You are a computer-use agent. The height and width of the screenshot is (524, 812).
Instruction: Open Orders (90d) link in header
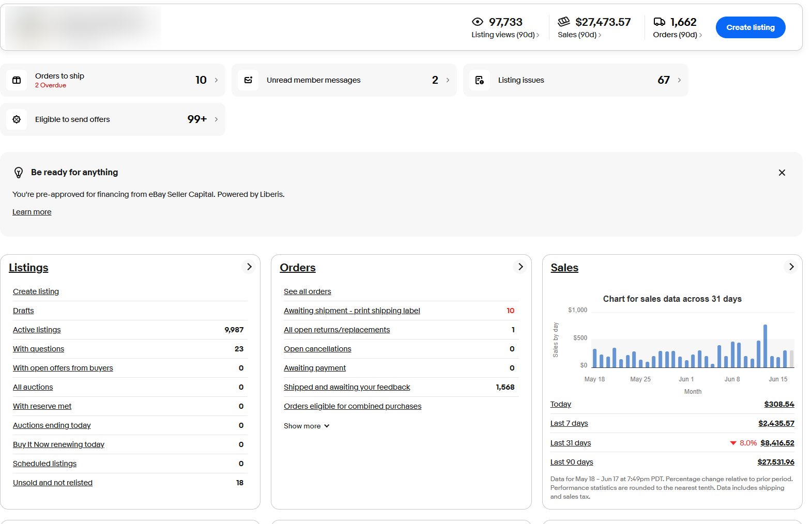(677, 35)
